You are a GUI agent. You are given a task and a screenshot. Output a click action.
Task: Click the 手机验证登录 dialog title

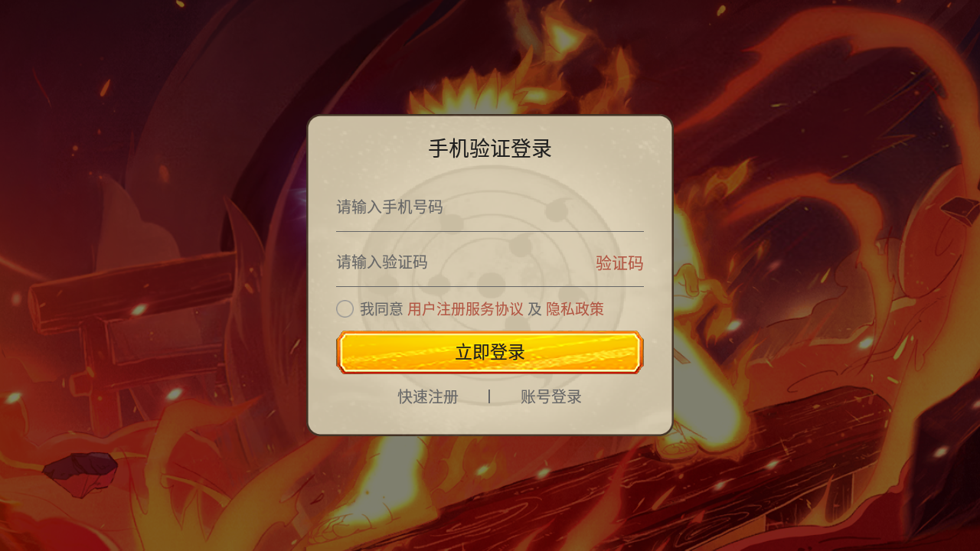pos(490,148)
